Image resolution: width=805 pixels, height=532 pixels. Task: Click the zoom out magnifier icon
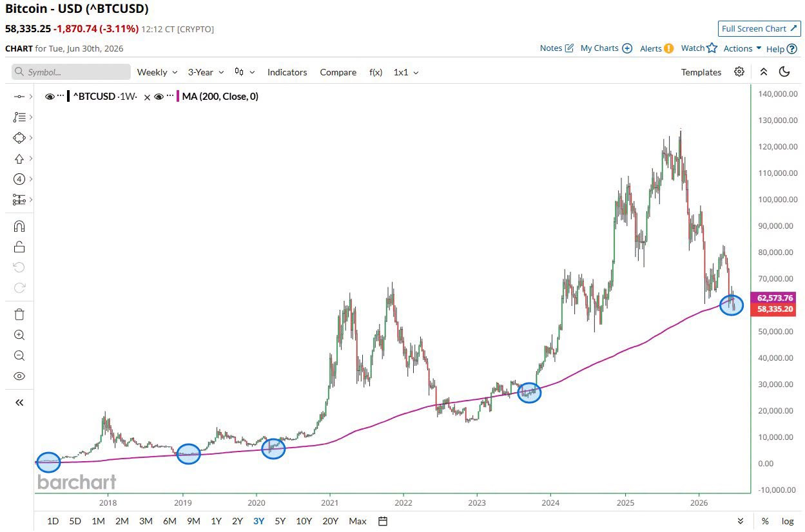[19, 356]
